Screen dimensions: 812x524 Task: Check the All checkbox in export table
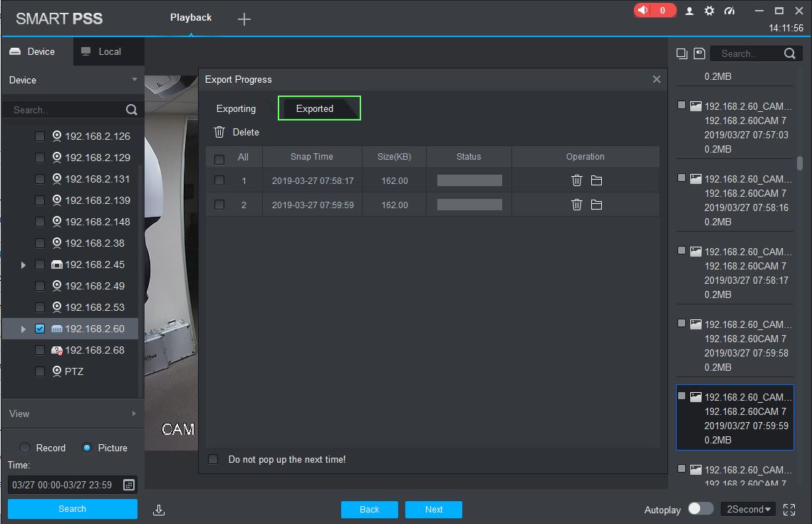click(219, 159)
